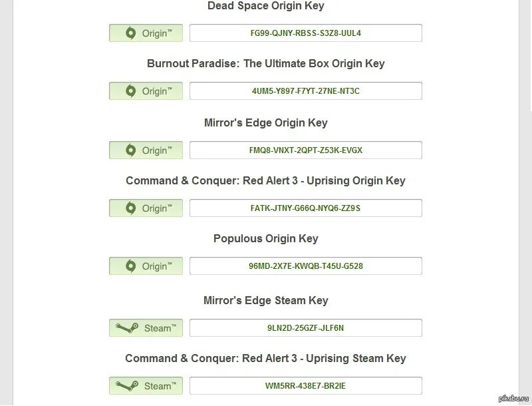Click the Origin logo icon beside Burnout Paradise key
This screenshot has height=406, width=532.
tap(130, 91)
